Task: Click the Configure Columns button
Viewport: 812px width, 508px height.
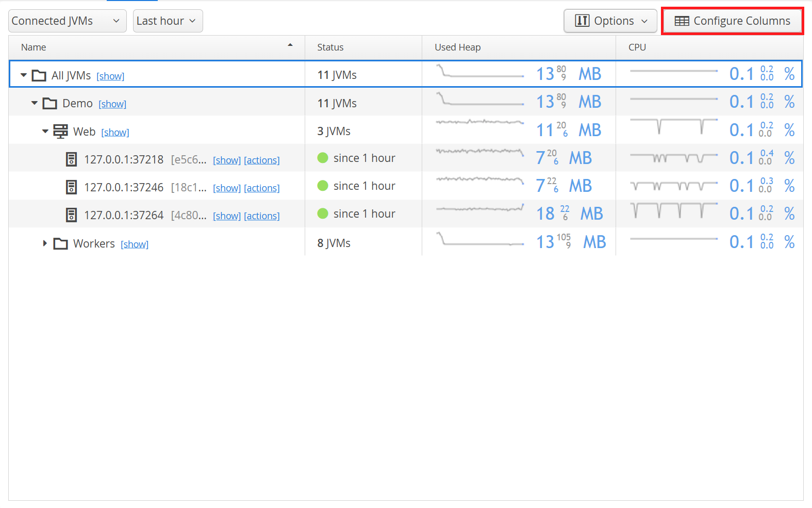Action: click(732, 21)
